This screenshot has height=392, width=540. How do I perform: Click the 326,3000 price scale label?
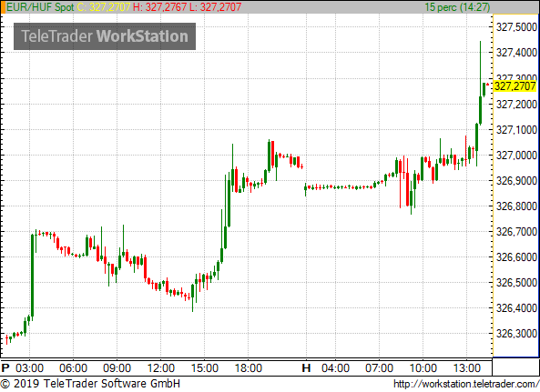[x=516, y=334]
